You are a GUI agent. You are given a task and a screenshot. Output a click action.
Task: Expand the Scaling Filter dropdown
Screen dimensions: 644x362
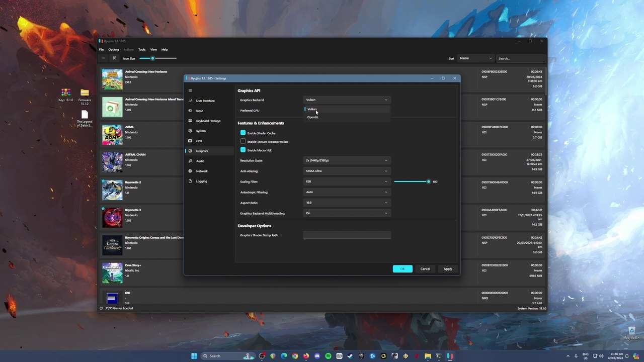point(347,182)
